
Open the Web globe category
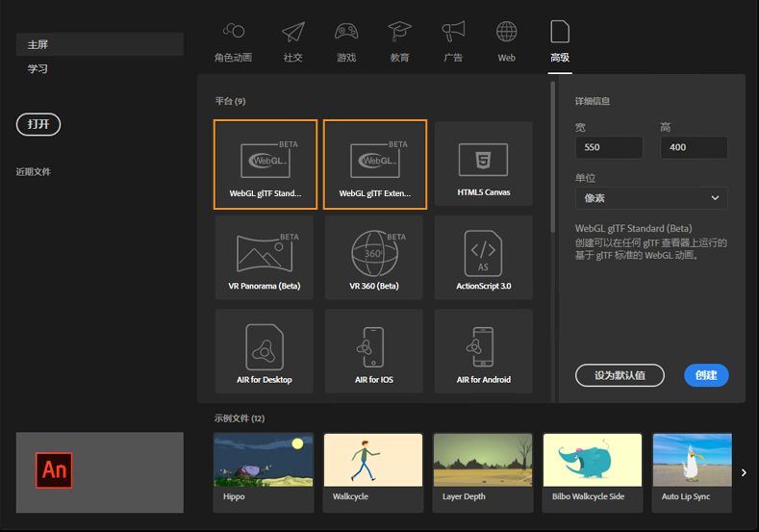(x=506, y=41)
